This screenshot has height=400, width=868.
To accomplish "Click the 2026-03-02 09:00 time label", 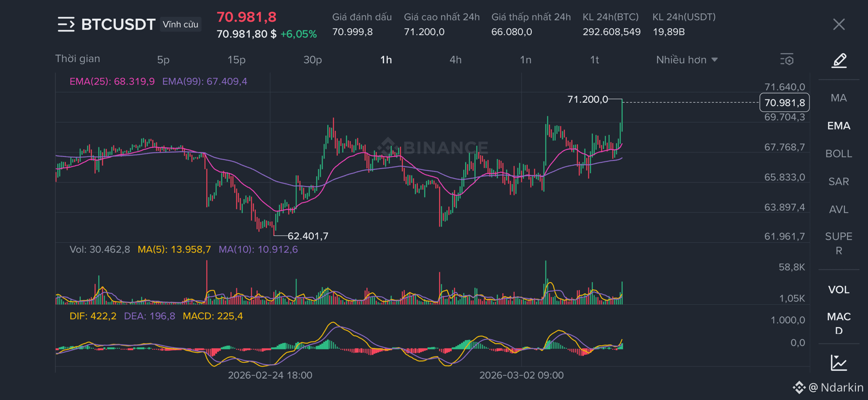I will 521,375.
